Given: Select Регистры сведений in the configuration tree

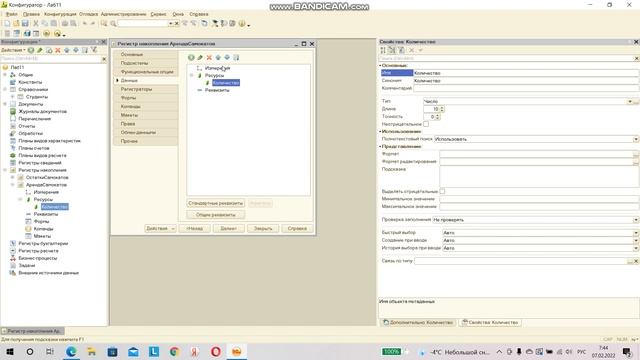Looking at the screenshot, I should [x=40, y=163].
